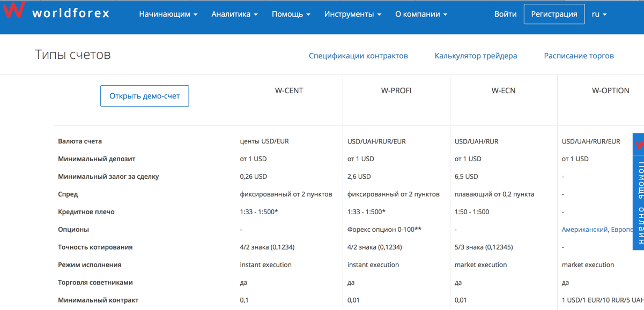
Task: Click the Типы счетов heading
Action: tap(73, 55)
